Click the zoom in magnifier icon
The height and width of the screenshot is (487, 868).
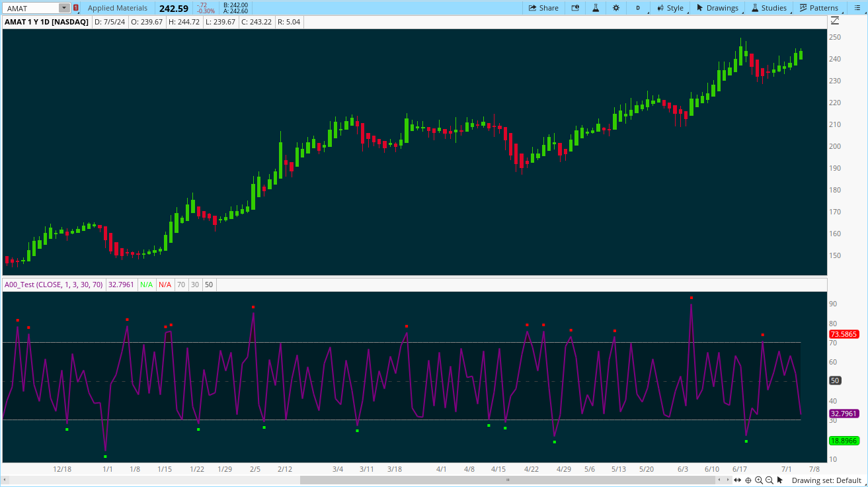tap(759, 480)
